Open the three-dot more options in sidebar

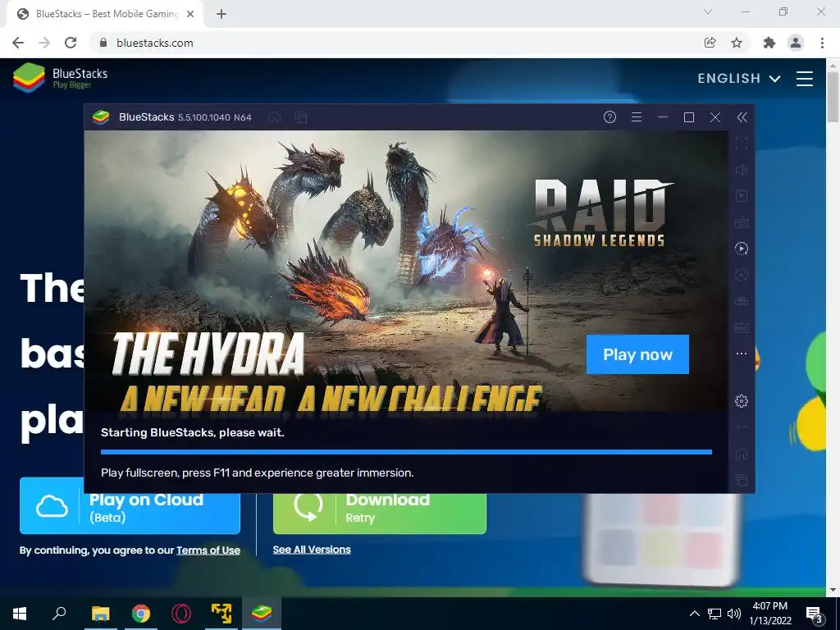coord(742,354)
